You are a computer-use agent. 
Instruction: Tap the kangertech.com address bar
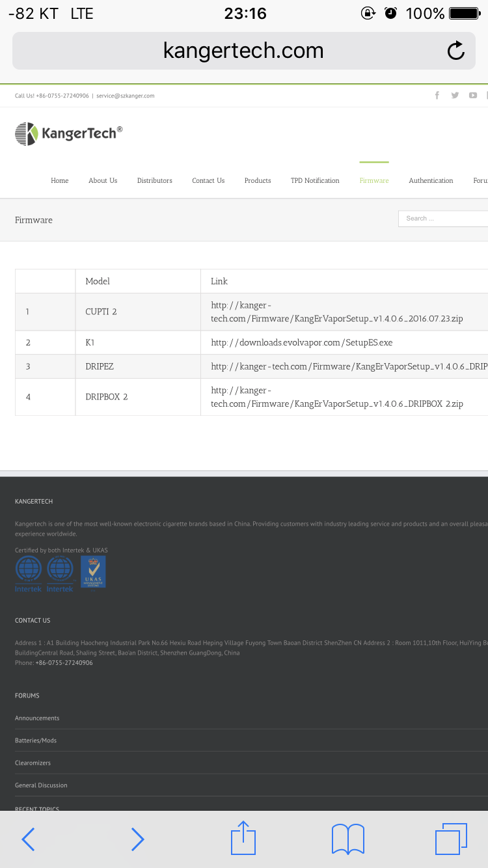pyautogui.click(x=243, y=51)
